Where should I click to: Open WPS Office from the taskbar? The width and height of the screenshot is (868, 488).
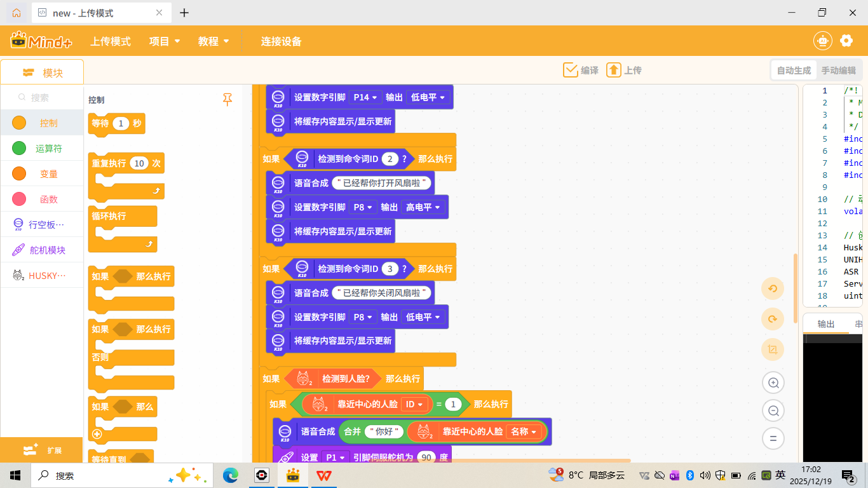pos(324,475)
